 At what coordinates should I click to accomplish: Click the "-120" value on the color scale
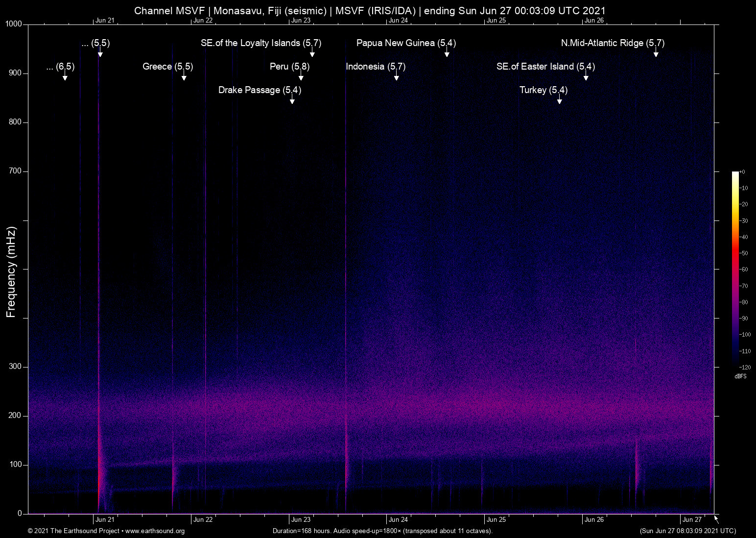[745, 367]
